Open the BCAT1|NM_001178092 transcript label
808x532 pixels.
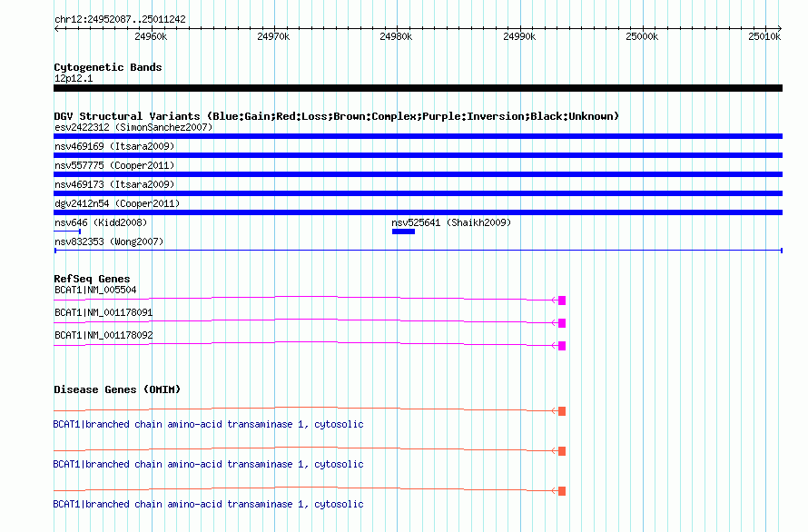tap(103, 335)
